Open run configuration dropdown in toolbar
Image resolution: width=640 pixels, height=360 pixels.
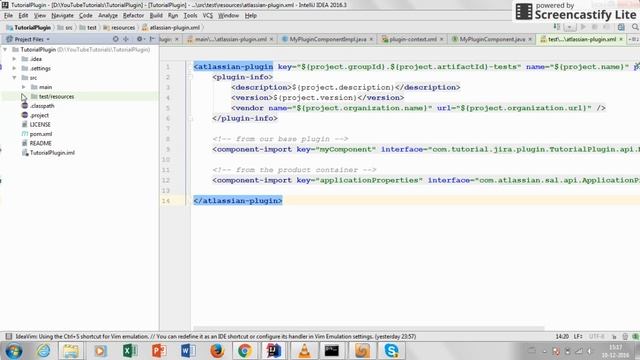[570, 27]
